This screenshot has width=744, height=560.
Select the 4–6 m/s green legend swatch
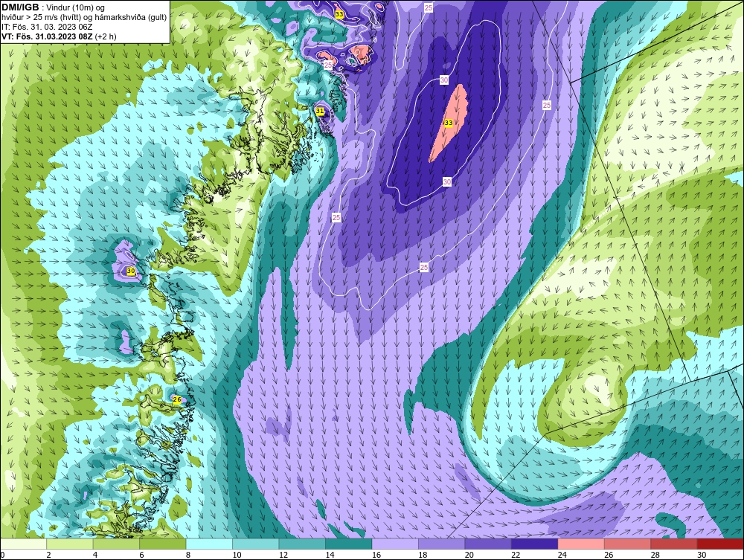point(116,544)
